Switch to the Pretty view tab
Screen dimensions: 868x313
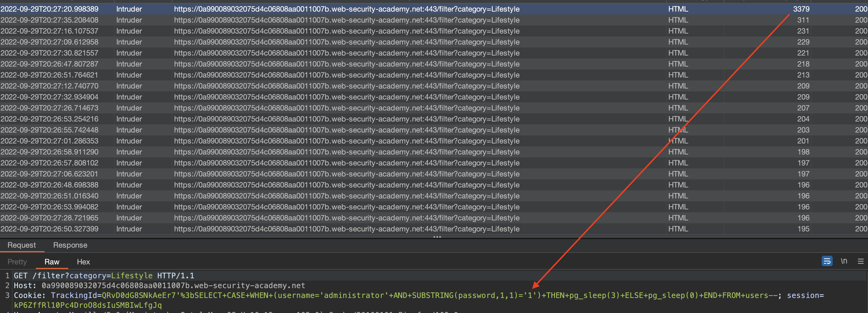click(17, 262)
